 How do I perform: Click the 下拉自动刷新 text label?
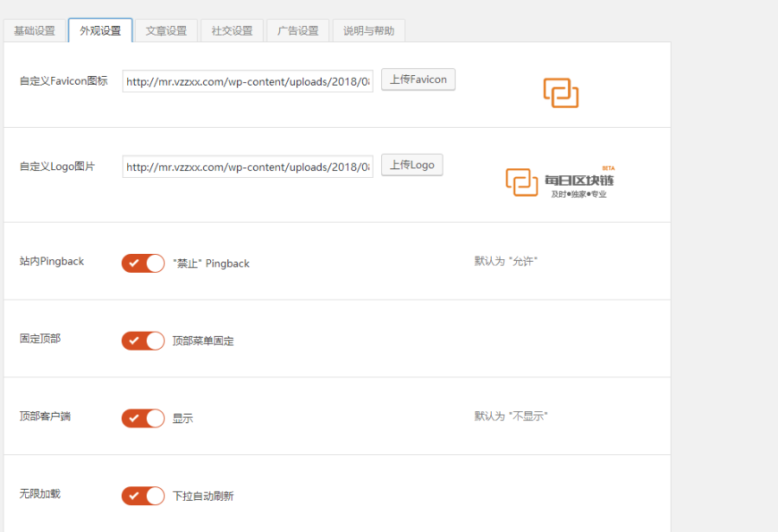coord(203,497)
